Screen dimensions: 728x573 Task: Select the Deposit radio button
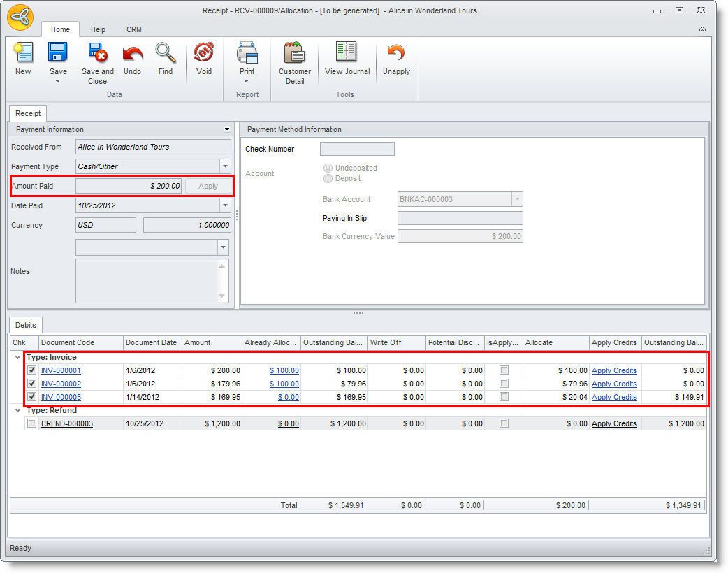coord(328,178)
